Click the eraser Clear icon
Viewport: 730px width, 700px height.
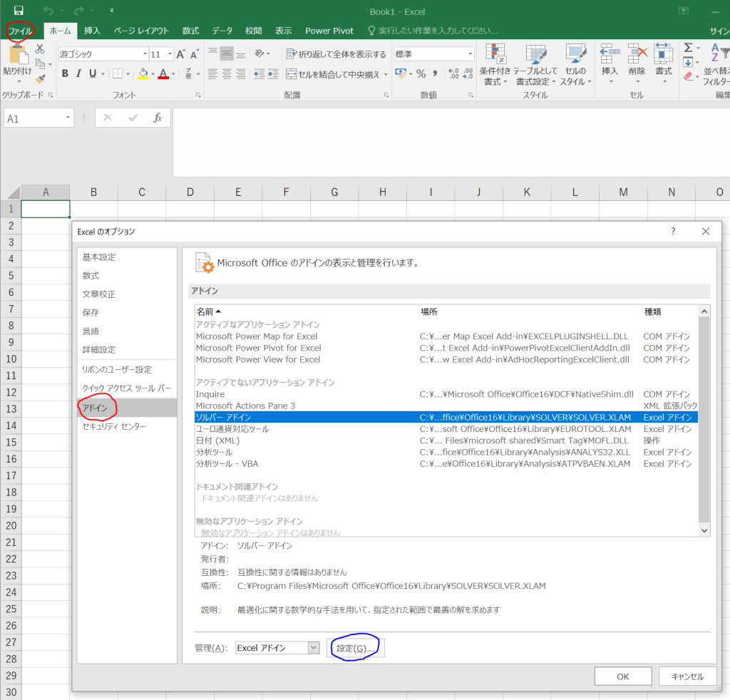point(688,76)
